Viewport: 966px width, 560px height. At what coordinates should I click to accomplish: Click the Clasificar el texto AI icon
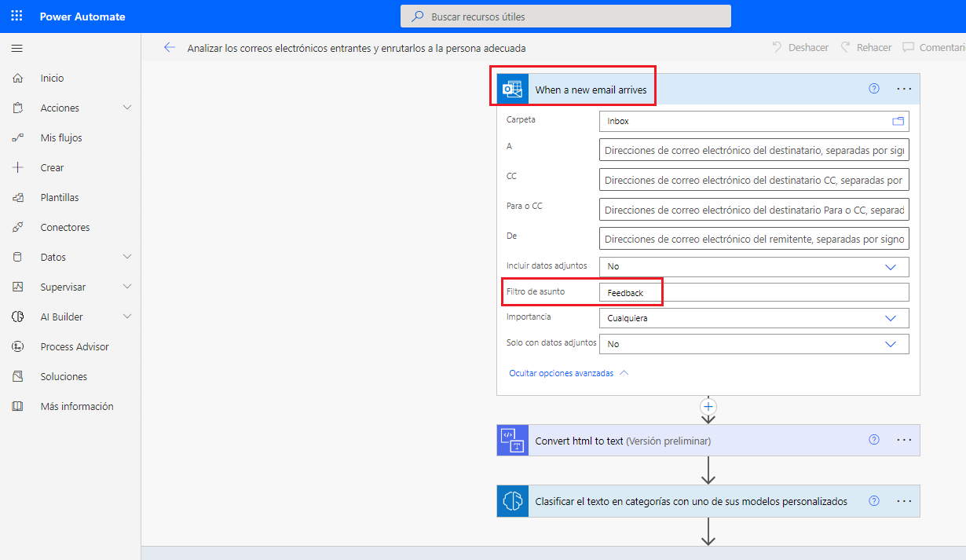513,501
